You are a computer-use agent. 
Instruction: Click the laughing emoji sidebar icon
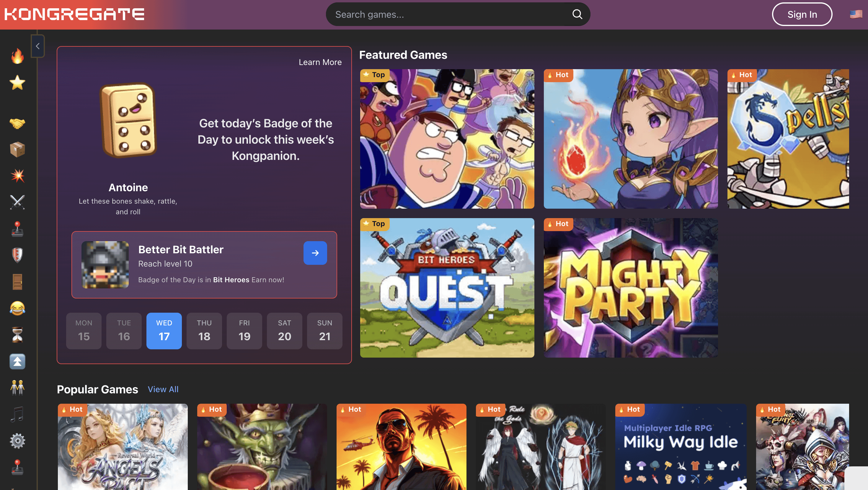pos(17,308)
